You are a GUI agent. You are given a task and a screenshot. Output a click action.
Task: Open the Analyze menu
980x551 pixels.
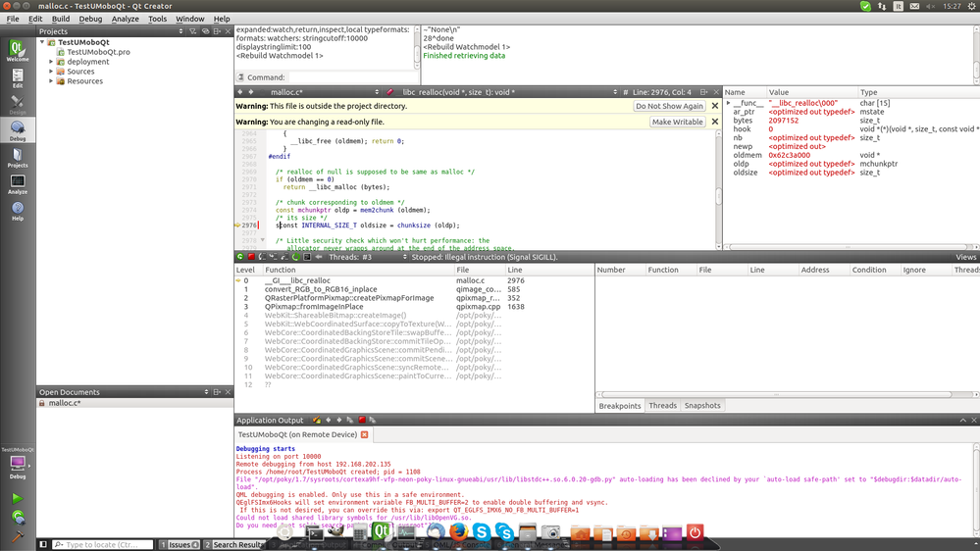click(x=125, y=19)
